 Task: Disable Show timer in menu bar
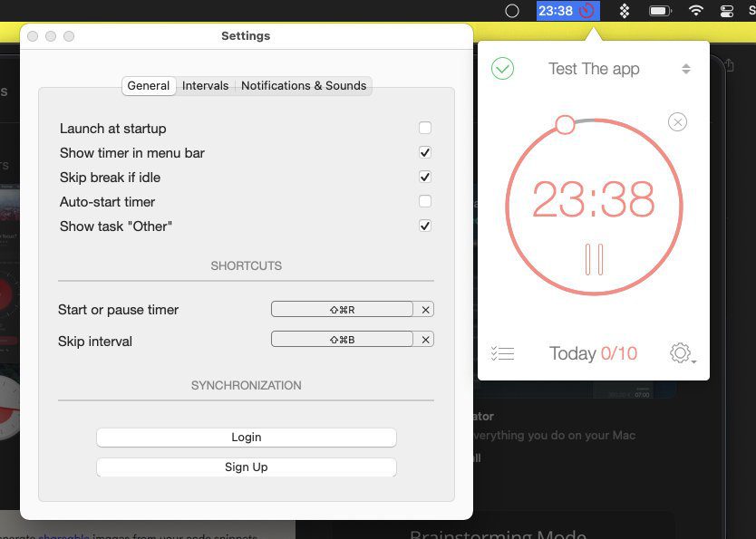425,153
